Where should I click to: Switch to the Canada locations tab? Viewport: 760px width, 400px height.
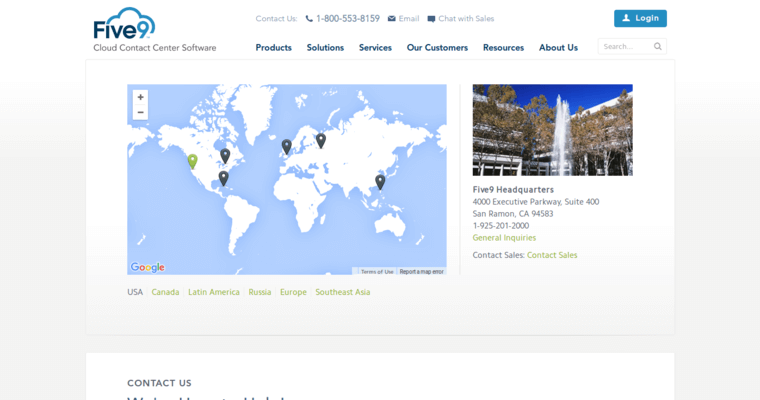[165, 292]
